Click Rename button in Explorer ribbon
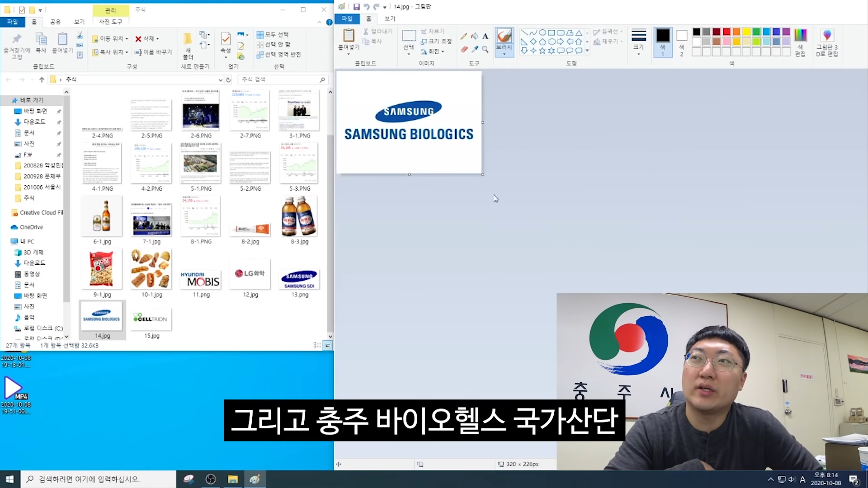This screenshot has width=868, height=488. 153,52
